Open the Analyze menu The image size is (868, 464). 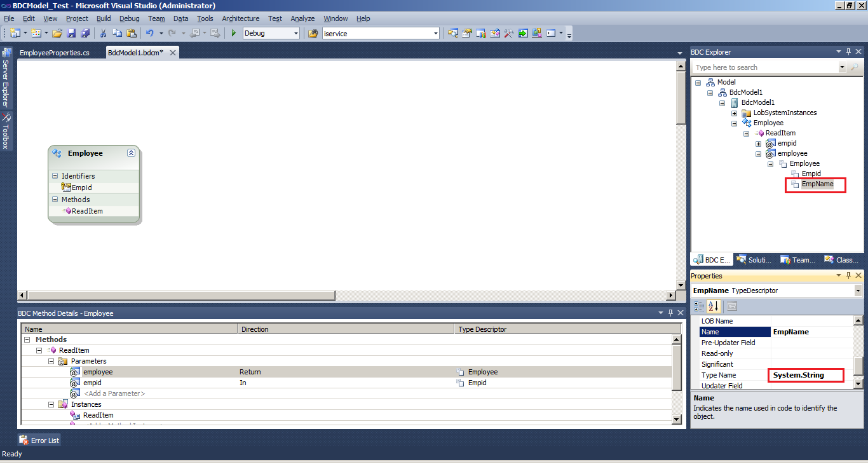coord(302,18)
